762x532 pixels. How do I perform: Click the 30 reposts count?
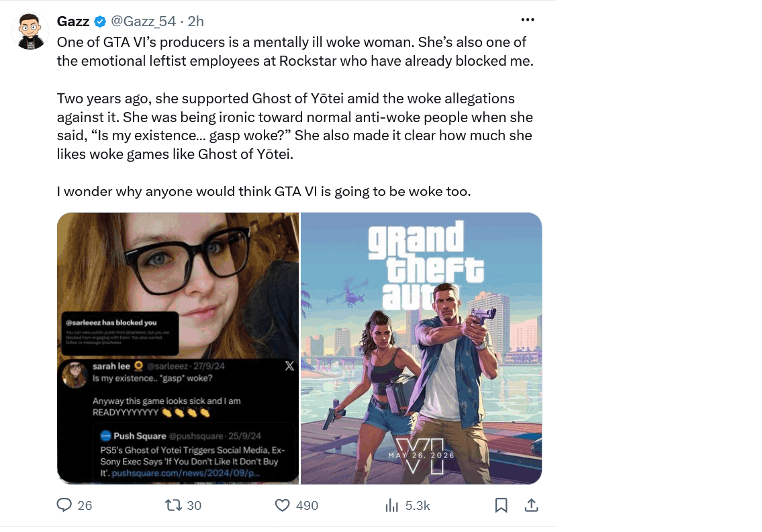194,506
